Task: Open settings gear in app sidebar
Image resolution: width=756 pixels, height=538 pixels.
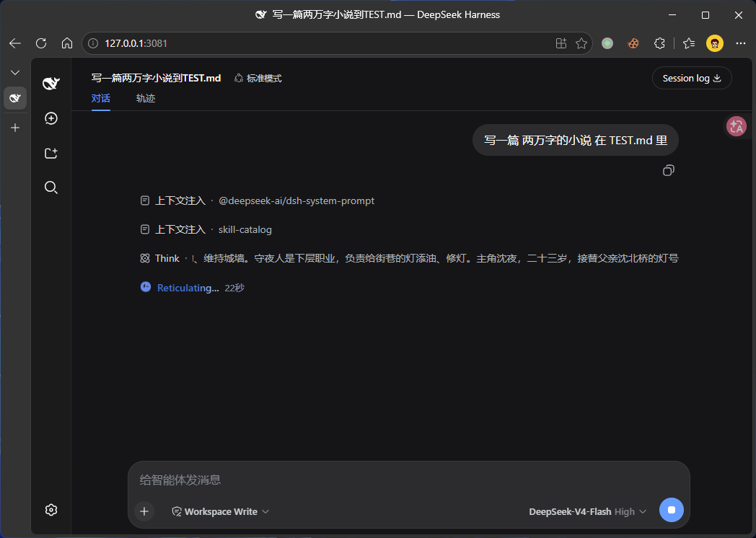Action: point(51,510)
